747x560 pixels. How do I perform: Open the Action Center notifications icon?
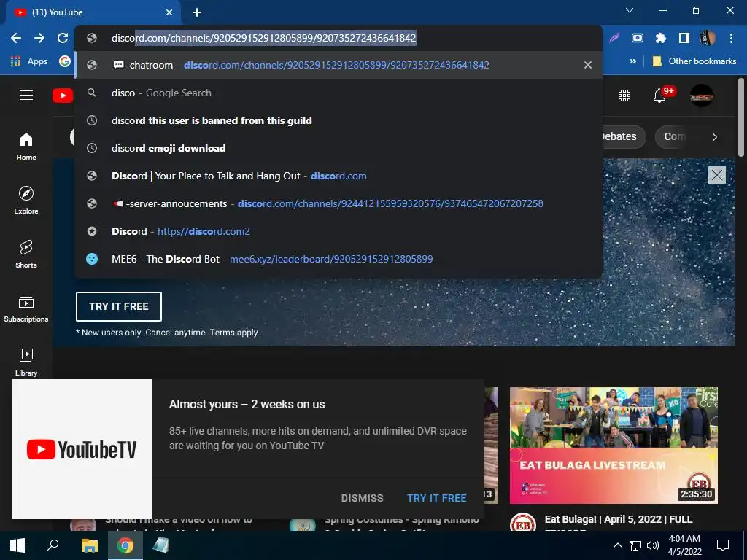tap(723, 545)
